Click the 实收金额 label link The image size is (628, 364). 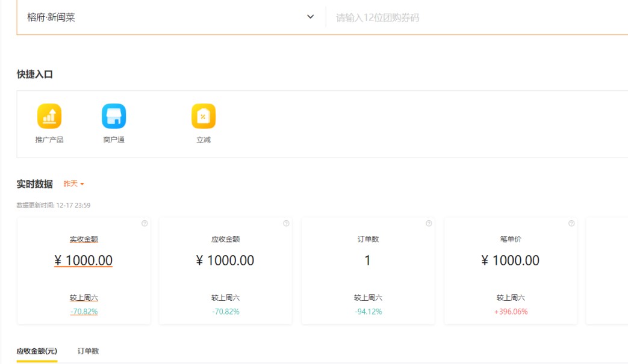point(84,239)
